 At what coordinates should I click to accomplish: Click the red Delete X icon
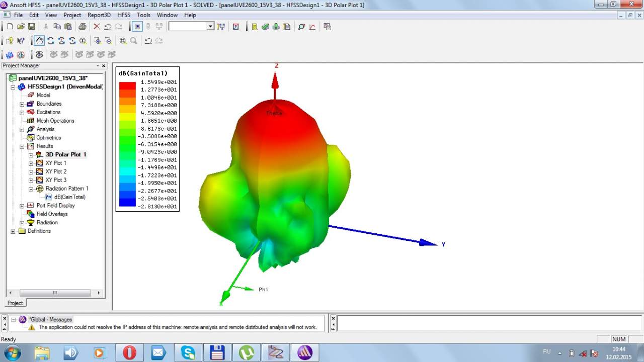pos(97,27)
